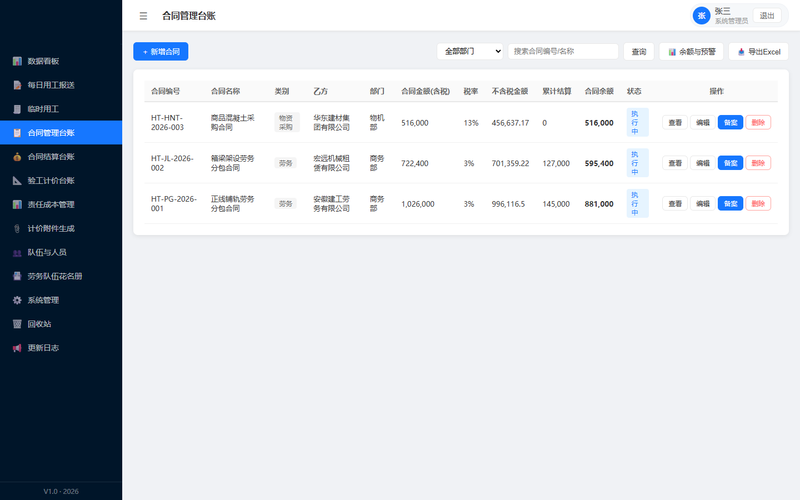Screen dimensions: 800x500
Task: Click 导出Excel button
Action: click(x=759, y=52)
